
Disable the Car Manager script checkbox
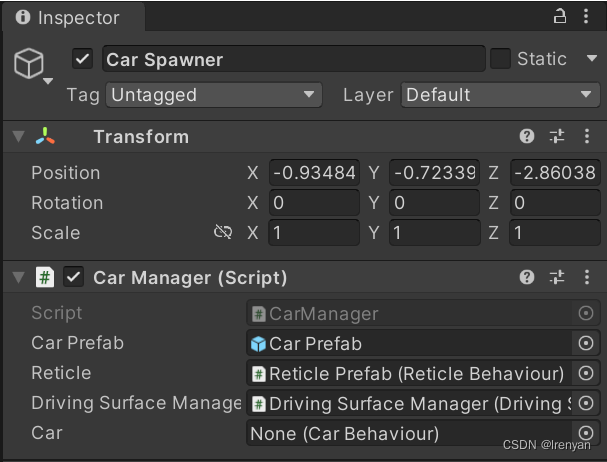click(73, 277)
